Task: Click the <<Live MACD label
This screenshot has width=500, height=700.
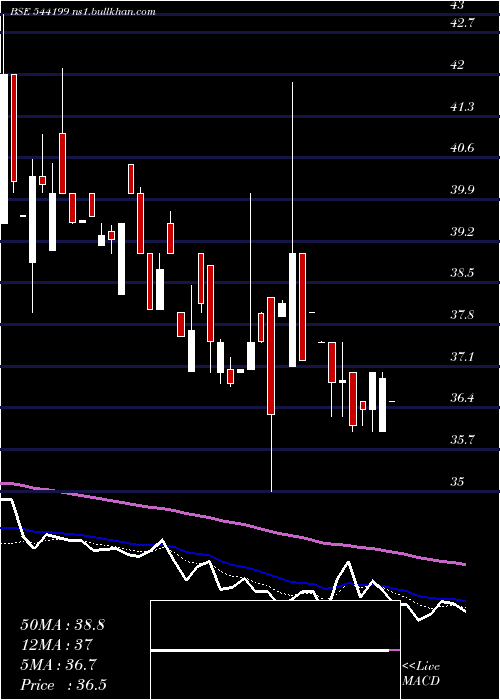Action: click(x=421, y=674)
